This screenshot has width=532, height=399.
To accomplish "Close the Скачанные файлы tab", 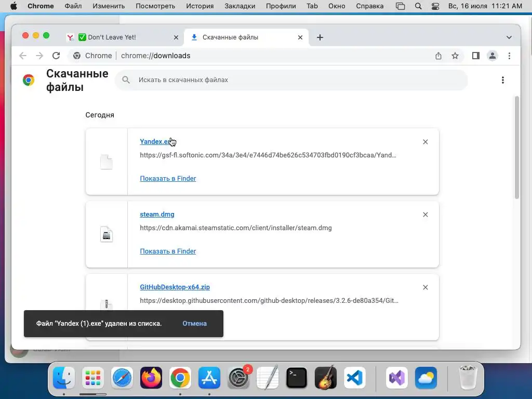I will pos(300,37).
